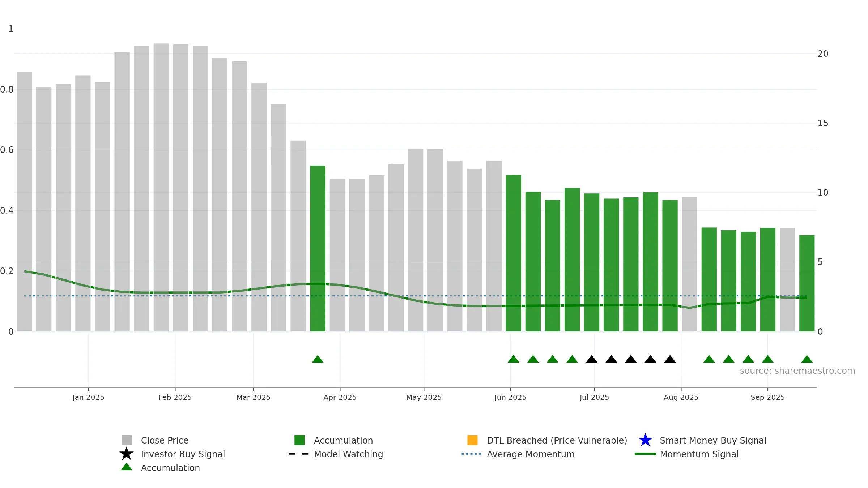The height and width of the screenshot is (488, 868).
Task: Click the late-March green accumulation triangle marker
Action: click(x=318, y=359)
